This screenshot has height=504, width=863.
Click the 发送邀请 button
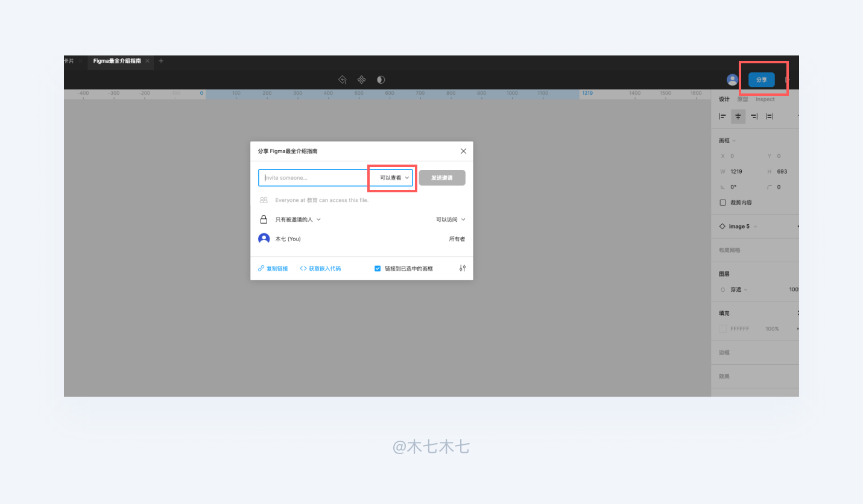pos(441,177)
